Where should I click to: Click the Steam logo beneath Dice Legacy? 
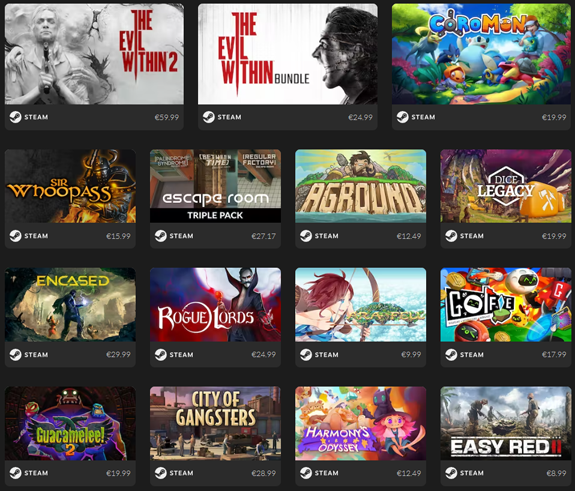(x=451, y=236)
